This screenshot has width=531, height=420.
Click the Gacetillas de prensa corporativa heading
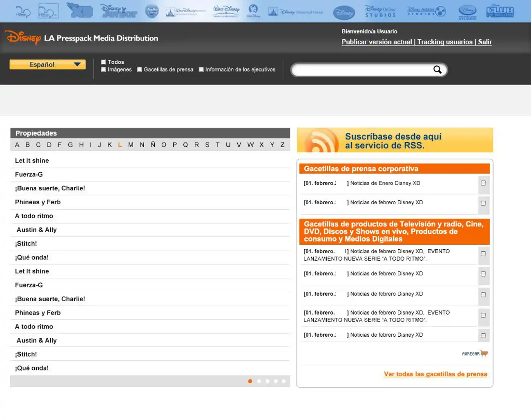click(394, 169)
